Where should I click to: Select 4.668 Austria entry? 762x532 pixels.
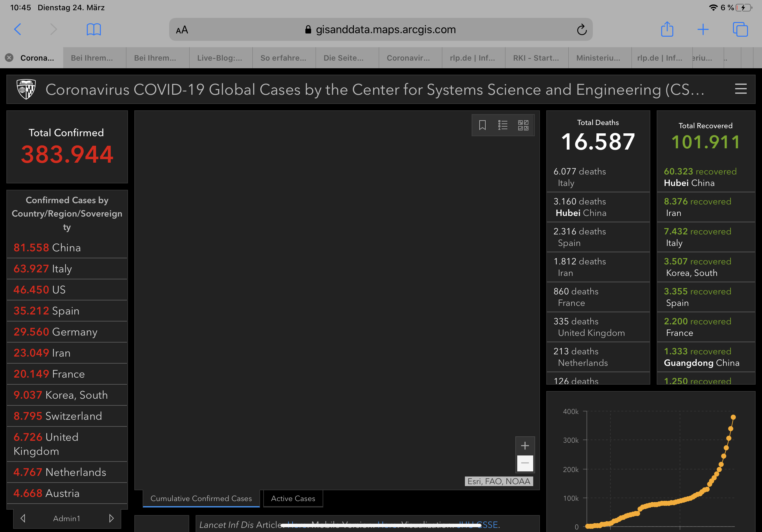(x=67, y=493)
